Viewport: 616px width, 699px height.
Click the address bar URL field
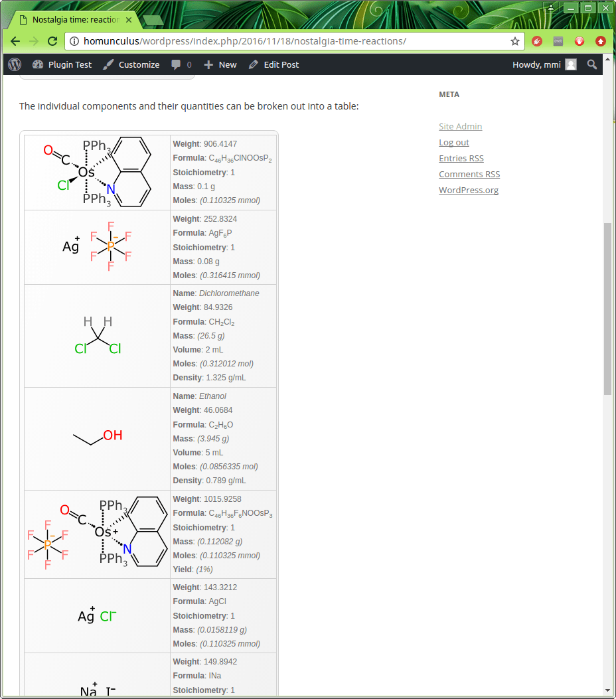click(x=292, y=41)
